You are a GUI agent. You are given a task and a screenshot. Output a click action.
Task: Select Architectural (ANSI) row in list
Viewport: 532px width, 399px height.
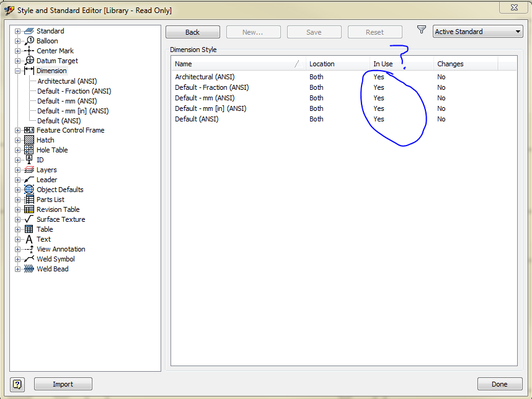[344, 77]
